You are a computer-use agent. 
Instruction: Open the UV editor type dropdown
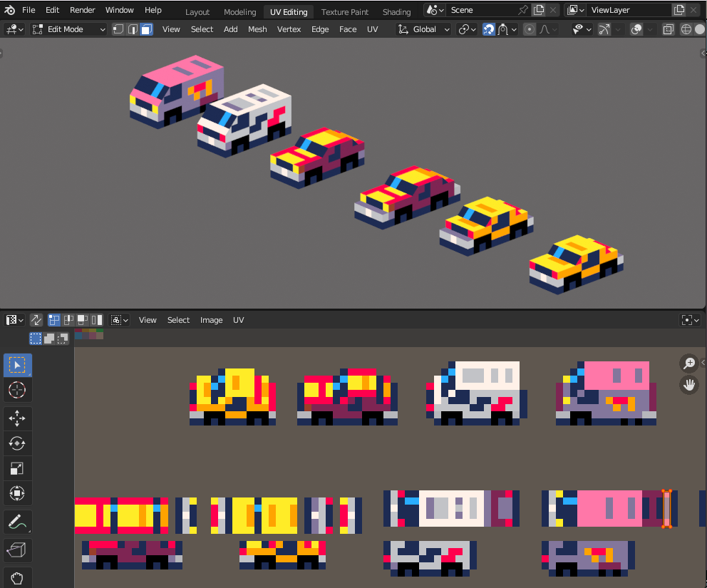point(14,320)
